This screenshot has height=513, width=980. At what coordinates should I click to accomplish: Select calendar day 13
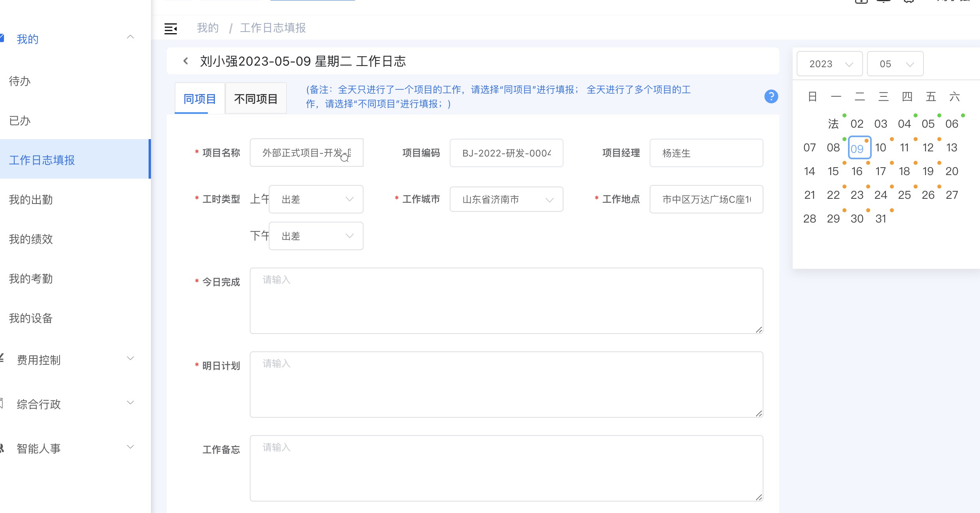point(952,147)
